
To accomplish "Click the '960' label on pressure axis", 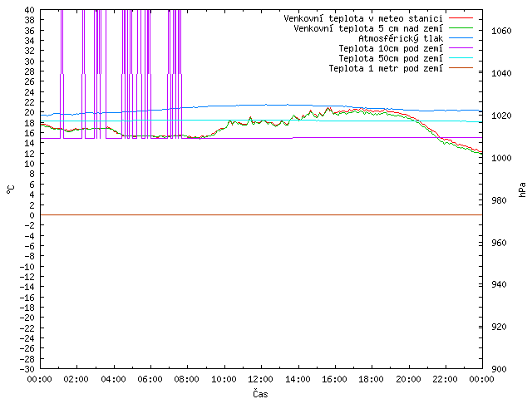I will pos(499,243).
